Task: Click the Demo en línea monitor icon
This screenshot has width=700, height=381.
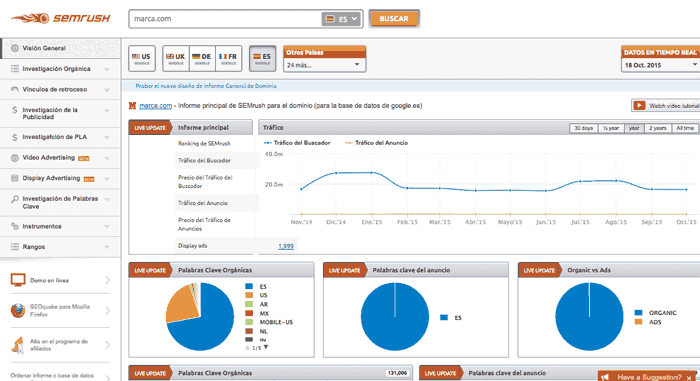Action: [x=18, y=280]
